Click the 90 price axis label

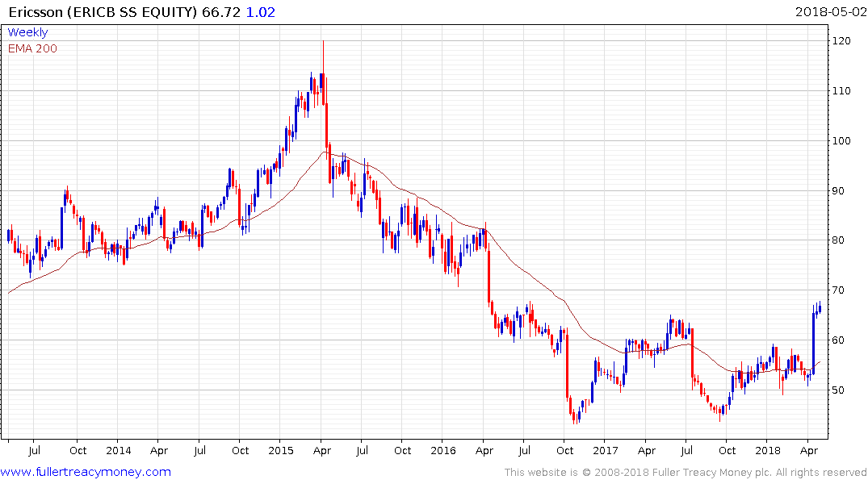[x=838, y=191]
